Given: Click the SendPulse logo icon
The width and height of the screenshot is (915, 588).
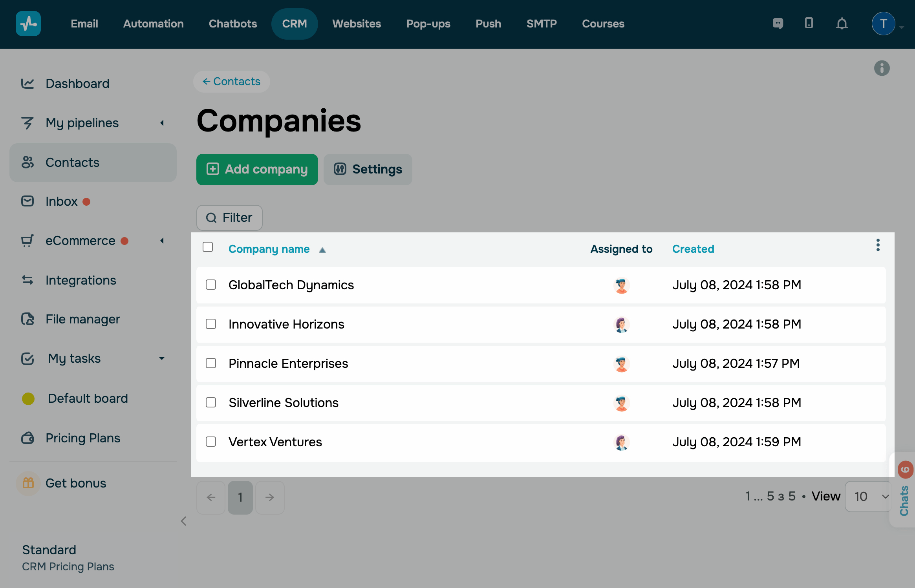Looking at the screenshot, I should click(28, 24).
